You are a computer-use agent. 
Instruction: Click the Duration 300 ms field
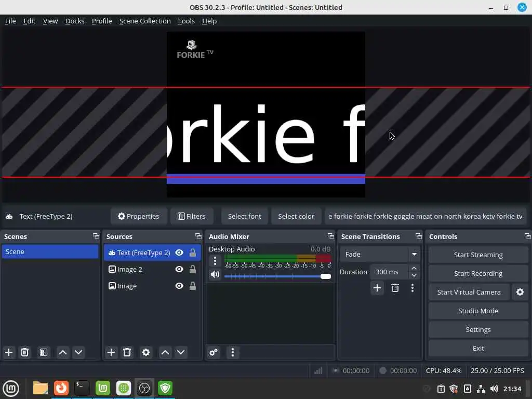(x=389, y=272)
